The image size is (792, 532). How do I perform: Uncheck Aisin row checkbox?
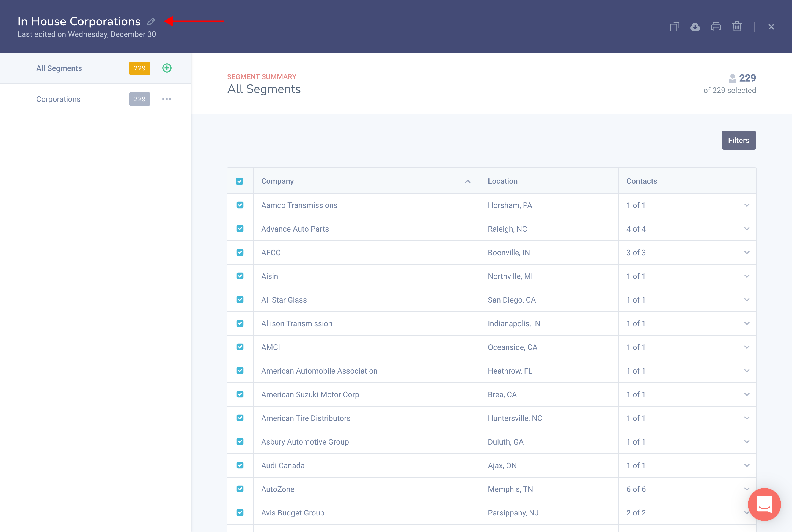click(x=240, y=276)
